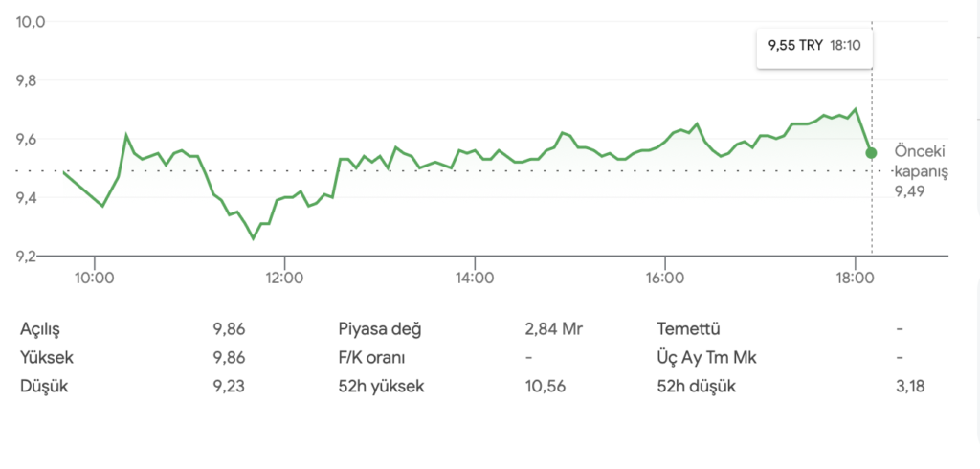Click the 14:00 mark on time axis
980x469 pixels.
tap(475, 279)
